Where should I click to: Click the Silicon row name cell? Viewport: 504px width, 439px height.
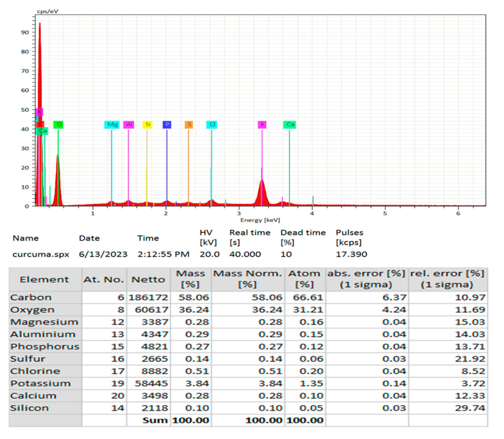click(30, 408)
